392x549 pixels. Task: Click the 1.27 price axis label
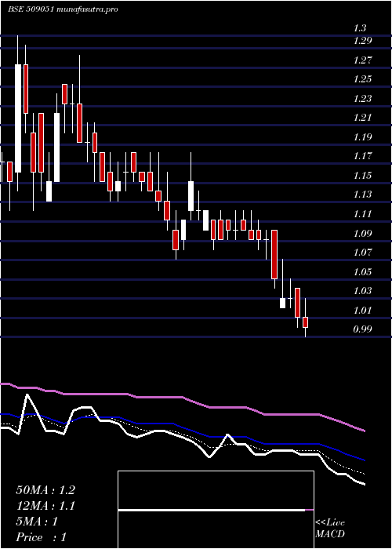(x=362, y=60)
